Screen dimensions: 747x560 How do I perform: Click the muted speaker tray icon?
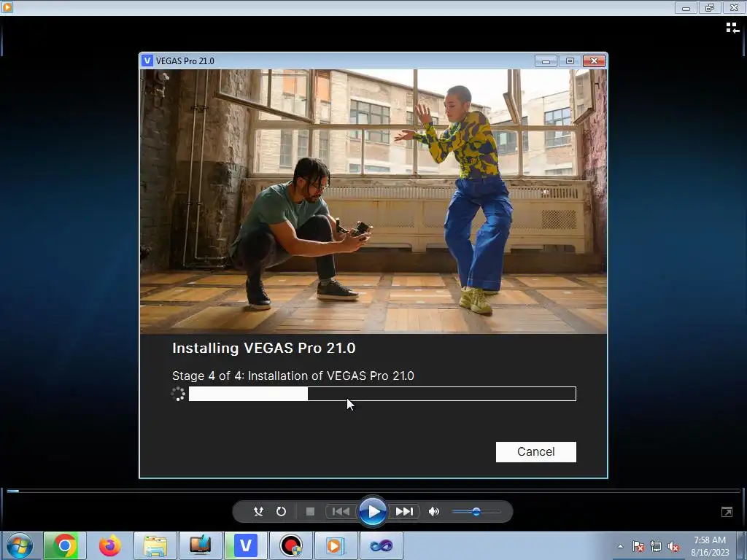click(x=673, y=546)
